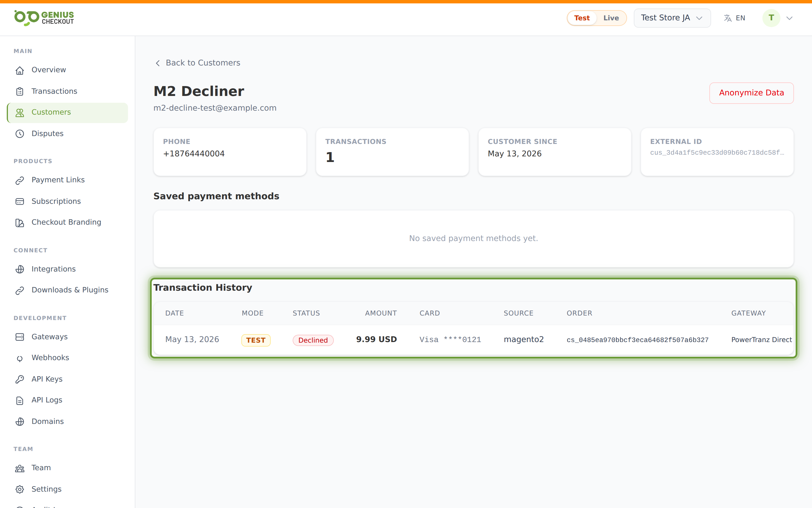Click the Disputes clock icon

point(20,134)
